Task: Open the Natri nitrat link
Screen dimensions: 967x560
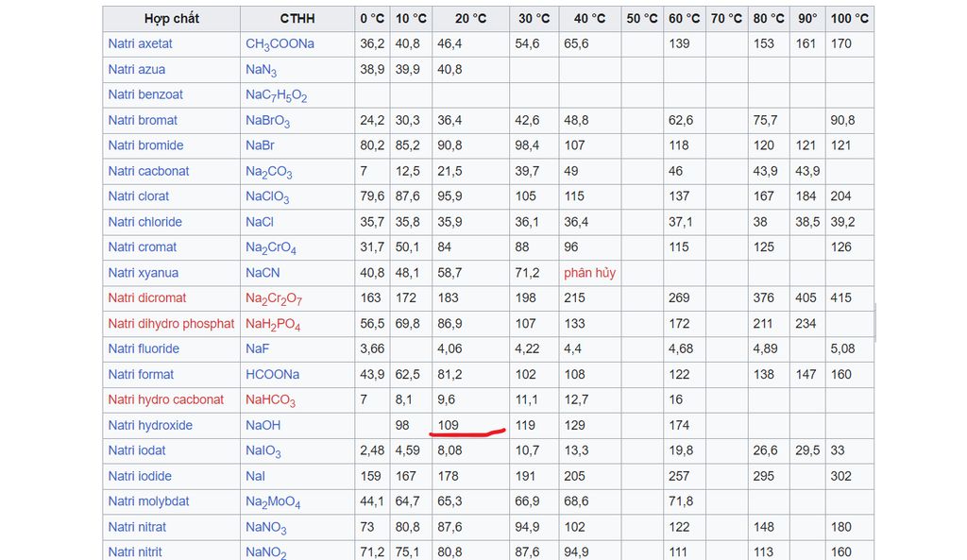Action: [137, 527]
